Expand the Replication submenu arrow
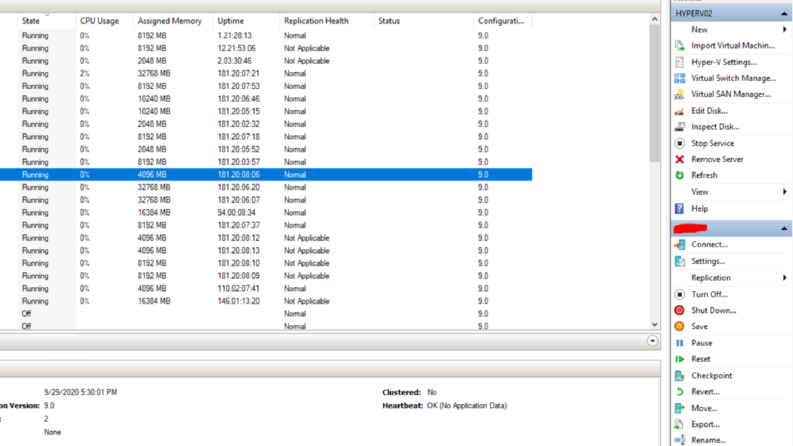This screenshot has width=793, height=446. 784,278
